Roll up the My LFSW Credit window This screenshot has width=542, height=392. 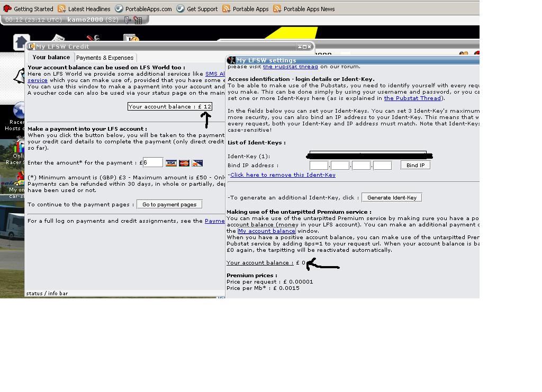[300, 47]
